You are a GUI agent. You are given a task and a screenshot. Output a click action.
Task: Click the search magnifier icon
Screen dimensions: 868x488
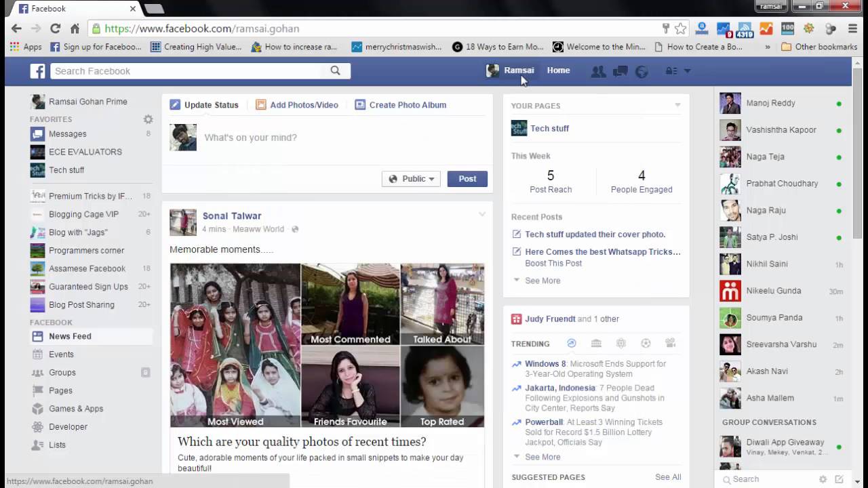point(336,70)
